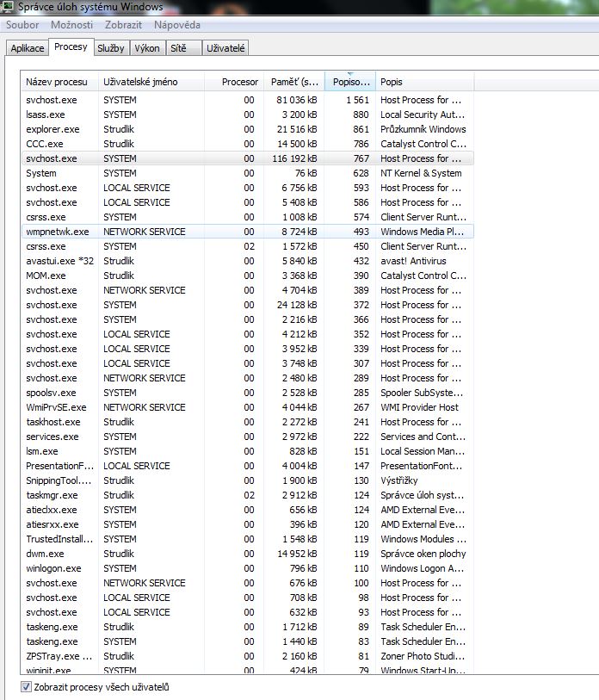
Task: Select the taskhost.exe process row
Action: click(247, 422)
